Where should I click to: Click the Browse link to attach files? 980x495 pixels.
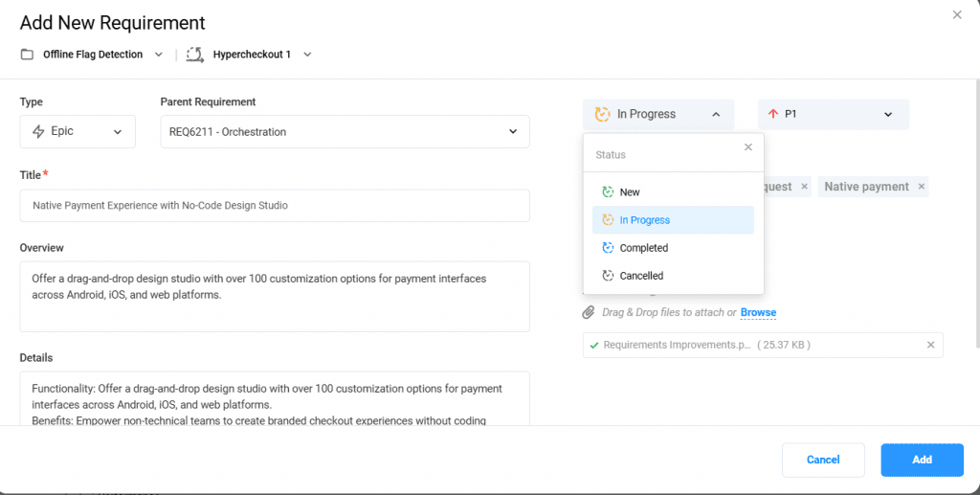click(x=758, y=312)
